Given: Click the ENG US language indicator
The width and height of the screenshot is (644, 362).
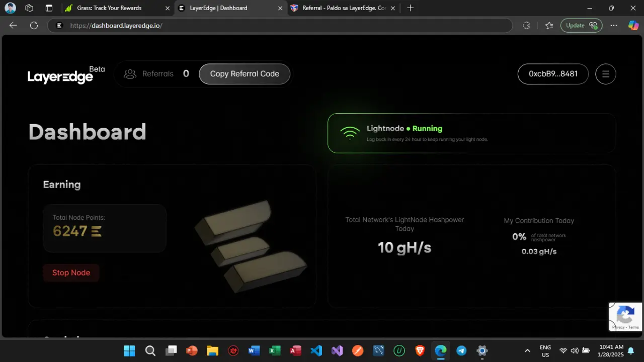Looking at the screenshot, I should (545, 351).
